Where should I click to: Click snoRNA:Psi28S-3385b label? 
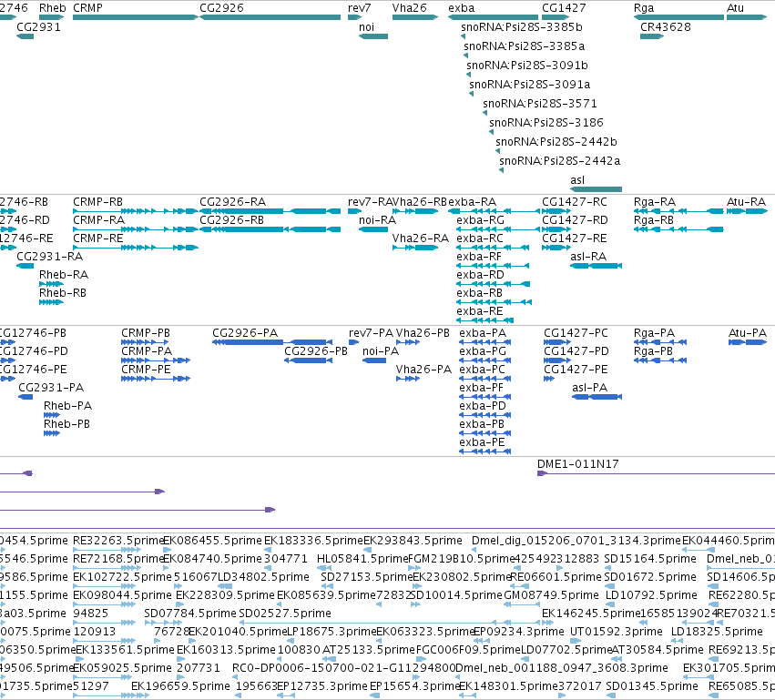coord(522,27)
